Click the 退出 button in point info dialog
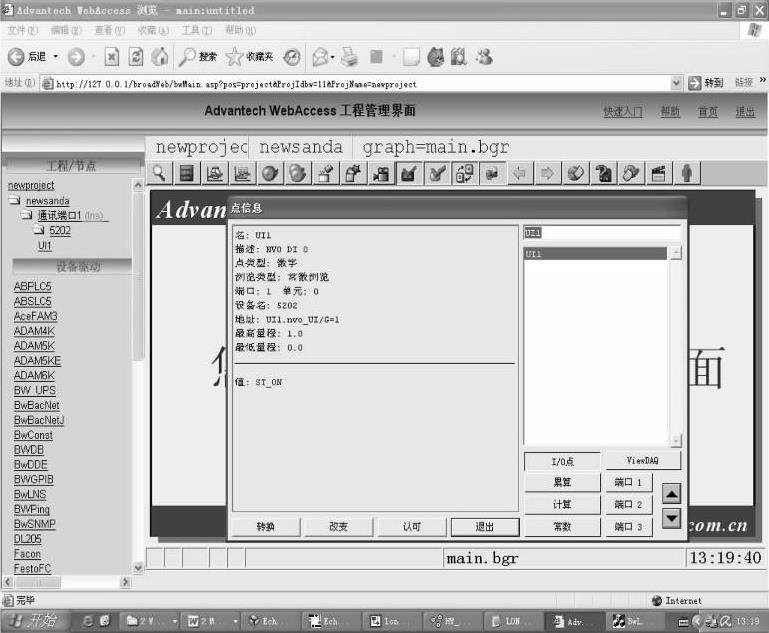This screenshot has height=633, width=769. tap(485, 527)
